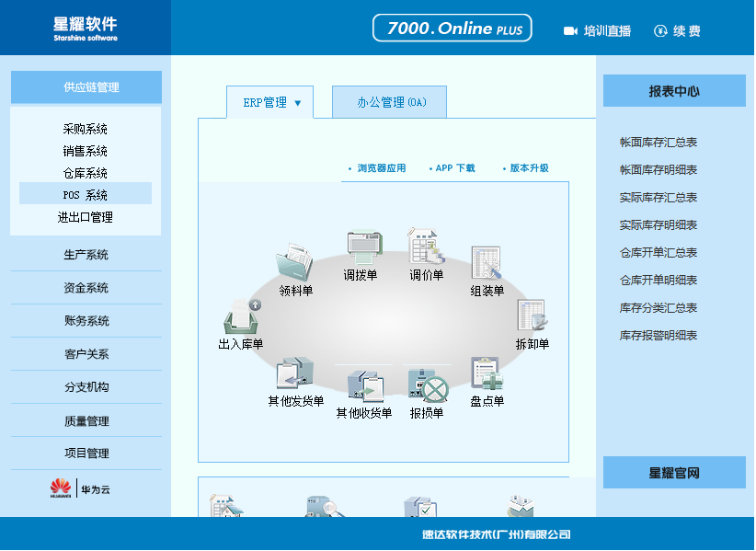Open the 库存分类汇总表 report
The height and width of the screenshot is (551, 756).
pos(659,307)
